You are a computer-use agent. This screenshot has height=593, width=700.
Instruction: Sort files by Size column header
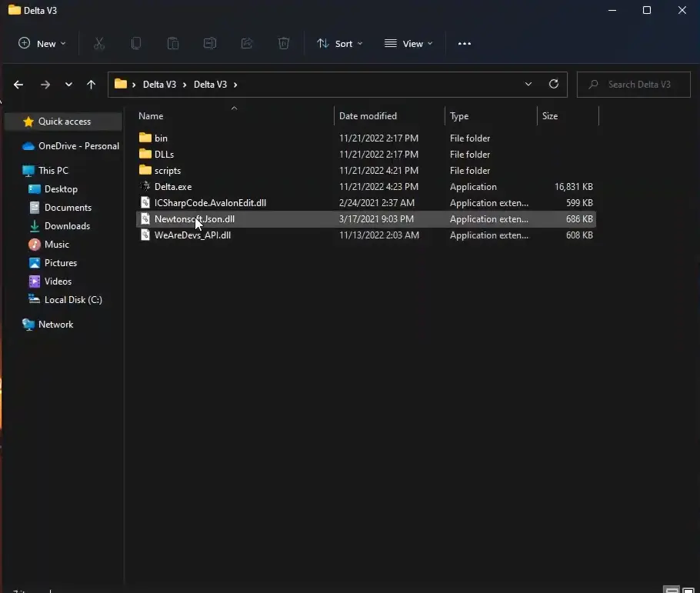(550, 116)
